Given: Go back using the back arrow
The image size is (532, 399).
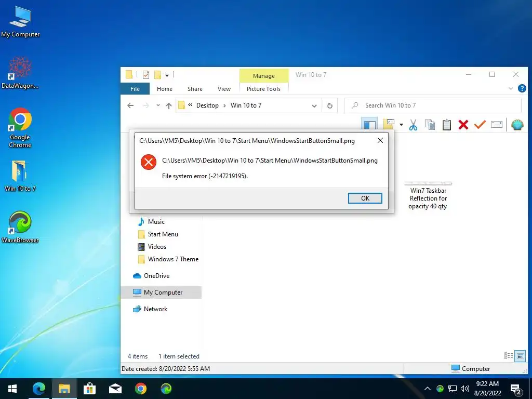Looking at the screenshot, I should [130, 105].
